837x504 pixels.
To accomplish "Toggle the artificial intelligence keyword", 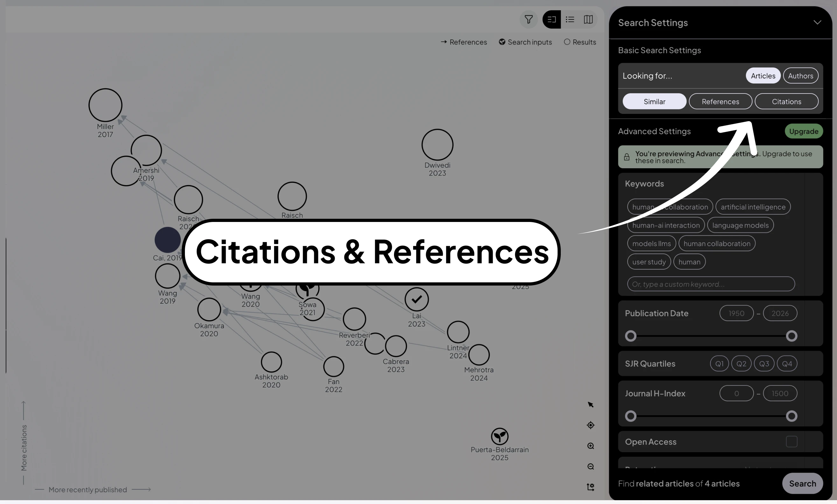I will 753,207.
